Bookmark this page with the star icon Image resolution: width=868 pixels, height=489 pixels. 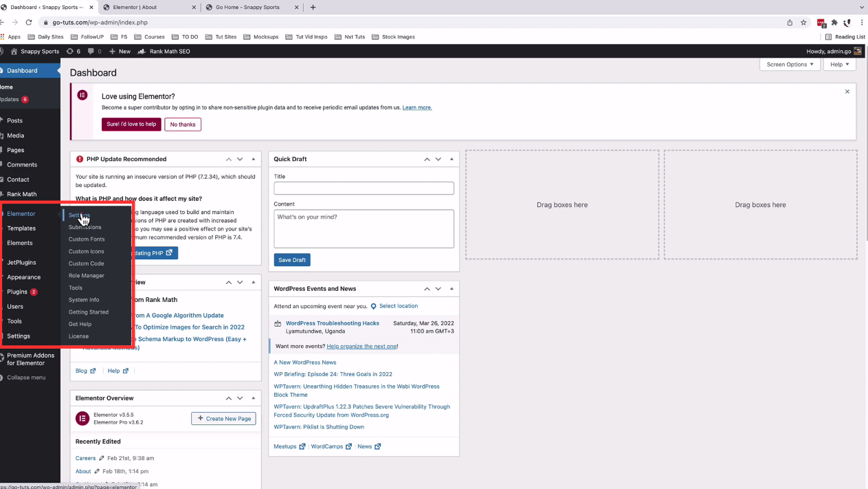803,22
